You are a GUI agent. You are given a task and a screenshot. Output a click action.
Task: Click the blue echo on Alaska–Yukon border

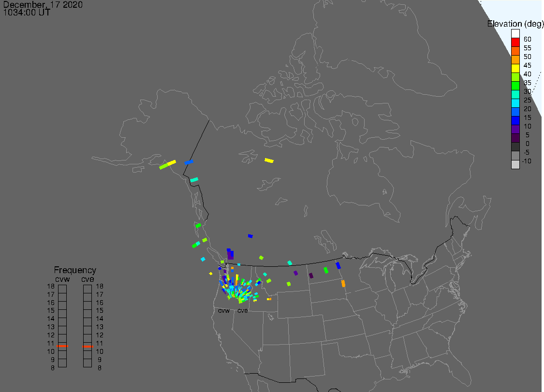click(189, 162)
